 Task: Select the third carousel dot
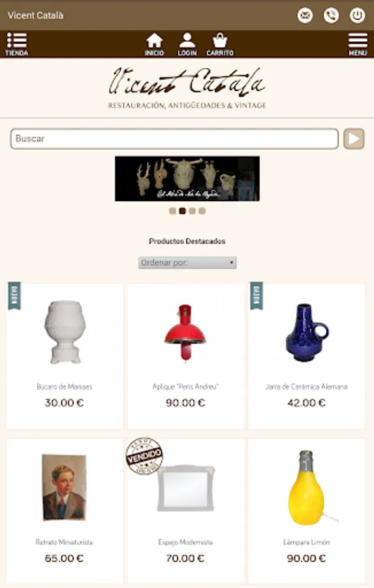tap(193, 211)
